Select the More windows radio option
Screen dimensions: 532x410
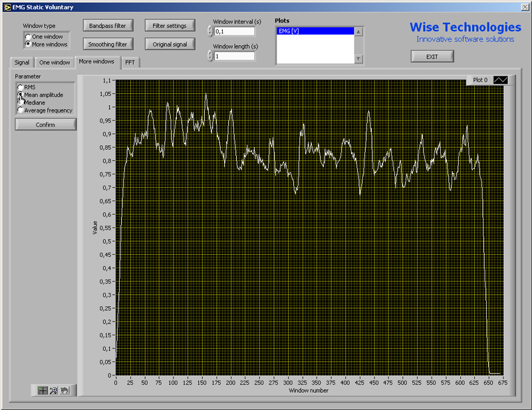pyautogui.click(x=28, y=44)
